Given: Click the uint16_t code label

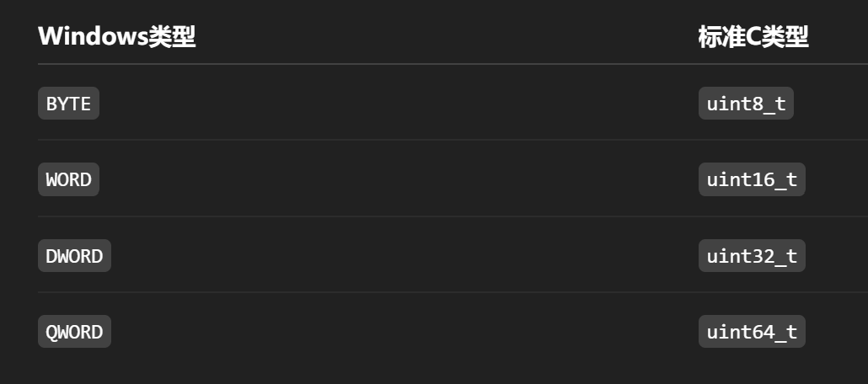Looking at the screenshot, I should click(x=752, y=179).
